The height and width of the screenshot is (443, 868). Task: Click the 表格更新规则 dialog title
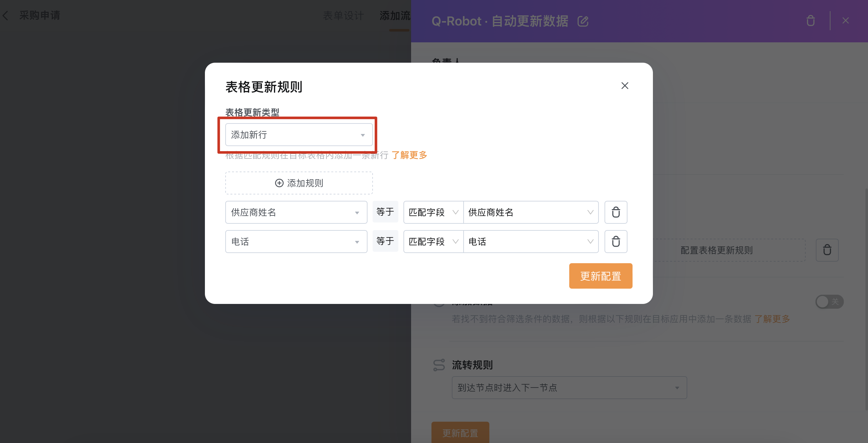pyautogui.click(x=263, y=87)
